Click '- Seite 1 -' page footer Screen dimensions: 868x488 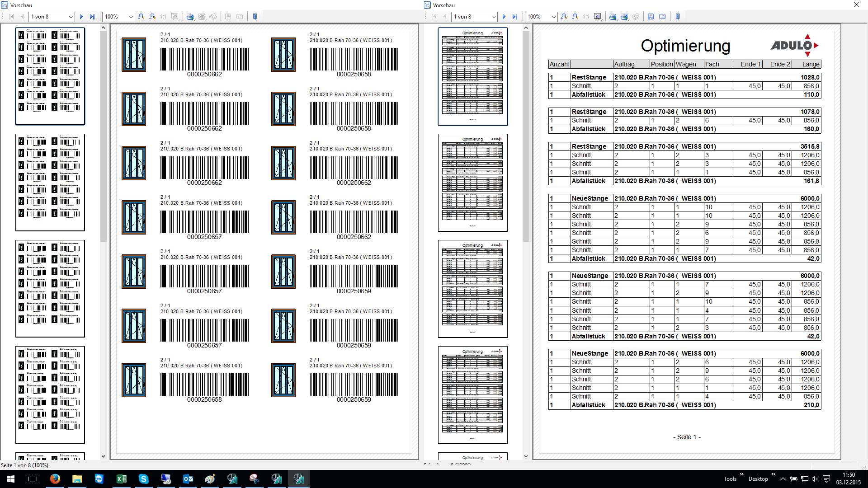[687, 437]
